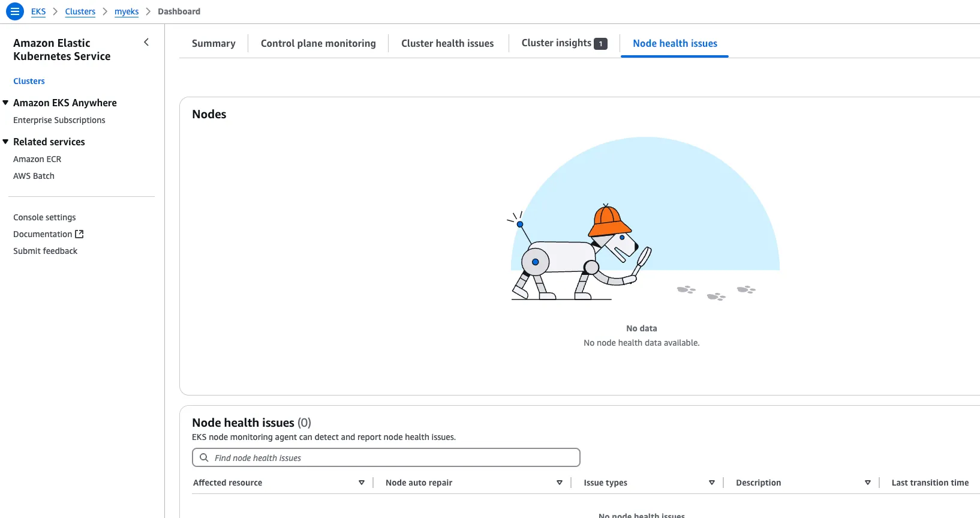Collapse the Related services section
The height and width of the screenshot is (518, 980).
(x=5, y=142)
